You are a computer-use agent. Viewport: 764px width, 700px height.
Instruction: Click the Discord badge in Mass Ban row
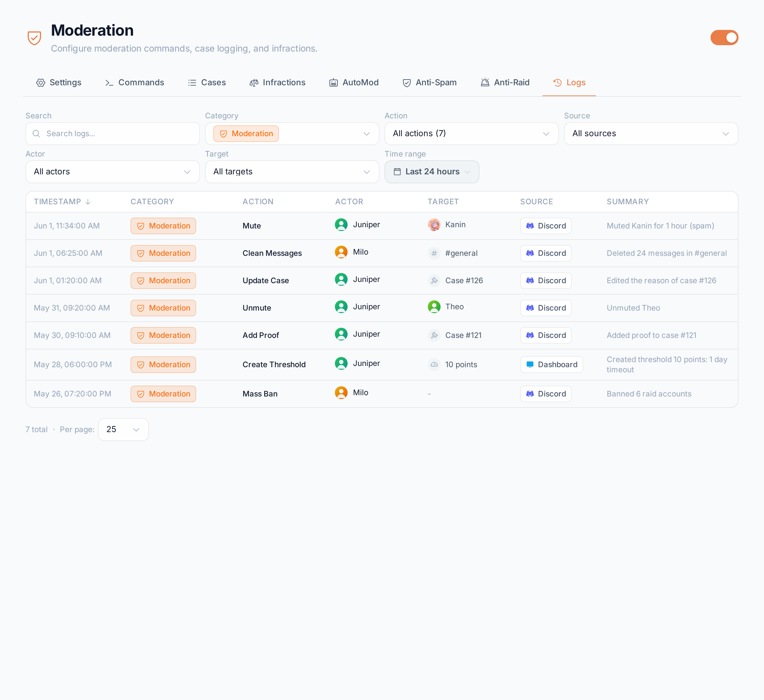(546, 394)
